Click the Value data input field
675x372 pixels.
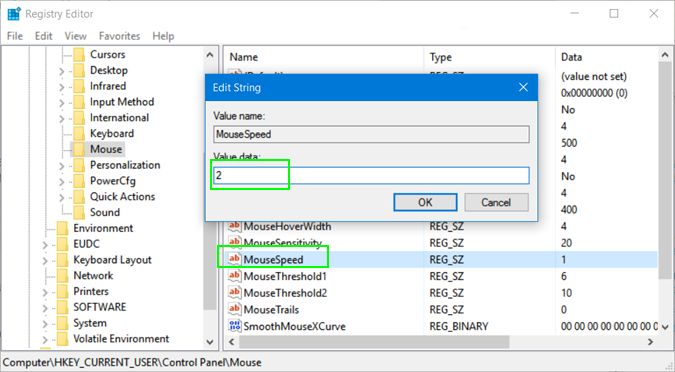pos(371,176)
